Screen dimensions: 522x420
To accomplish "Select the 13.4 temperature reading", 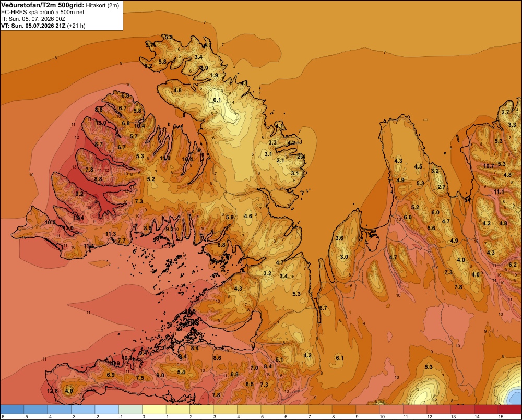I will [x=79, y=218].
